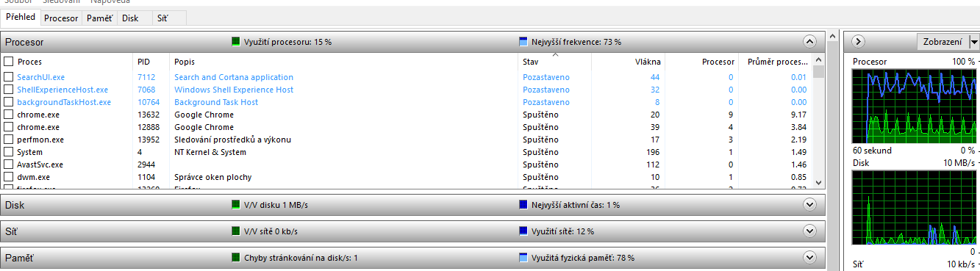Viewport: 980px width, 271px height.
Task: Check the SearchUI.exe process checkbox
Action: click(x=9, y=77)
